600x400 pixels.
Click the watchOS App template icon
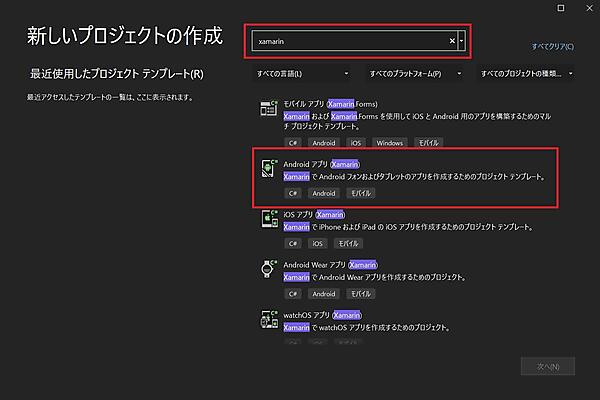[267, 320]
